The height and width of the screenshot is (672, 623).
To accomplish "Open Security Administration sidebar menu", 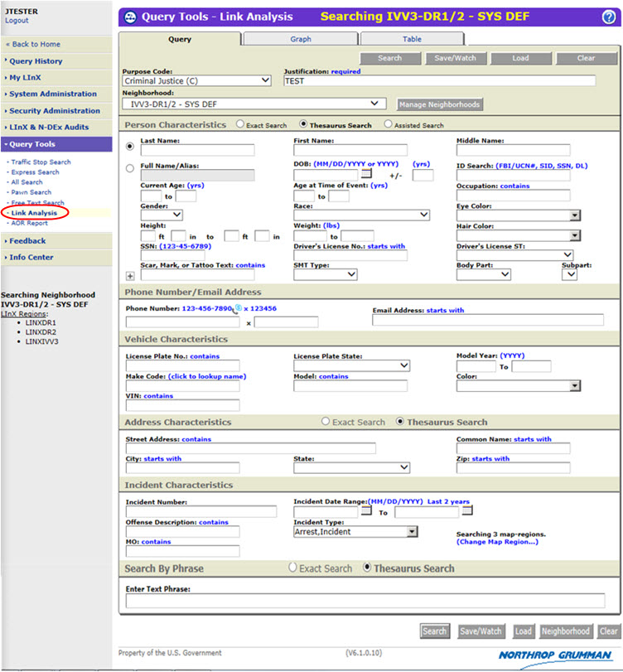I will (x=55, y=110).
